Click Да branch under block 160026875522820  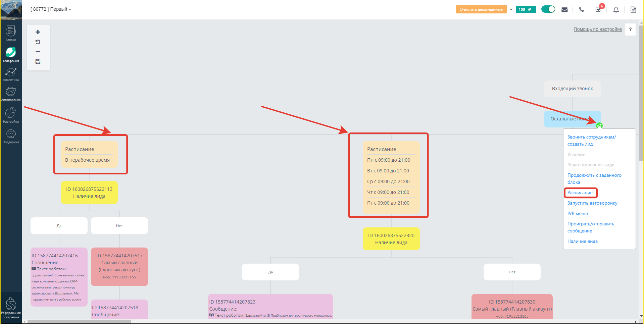270,272
